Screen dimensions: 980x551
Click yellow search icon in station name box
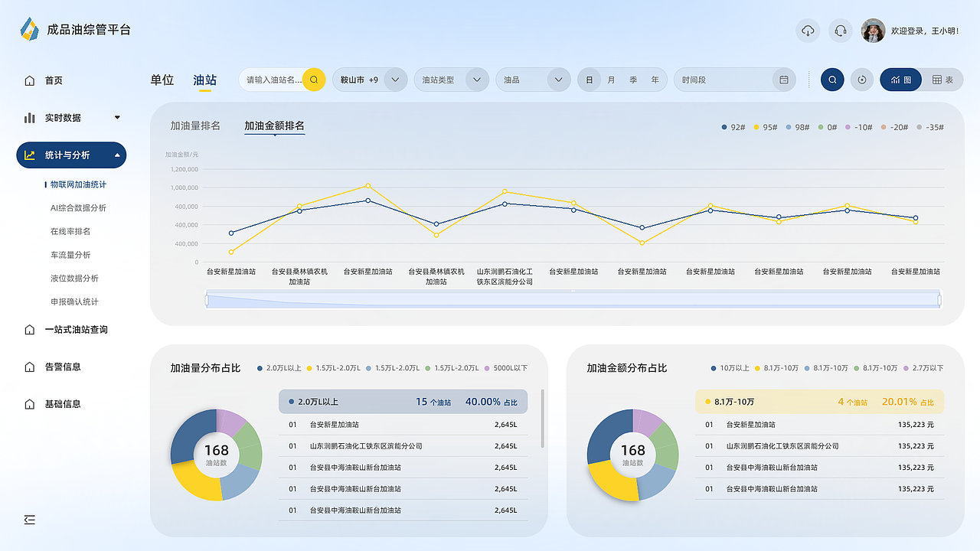click(314, 80)
